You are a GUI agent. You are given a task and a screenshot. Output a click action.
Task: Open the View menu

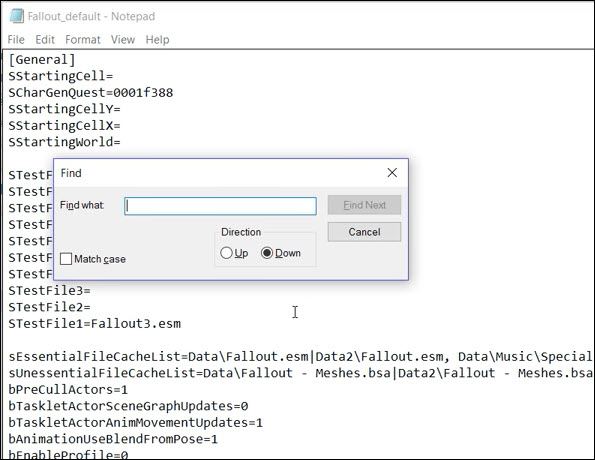click(123, 39)
